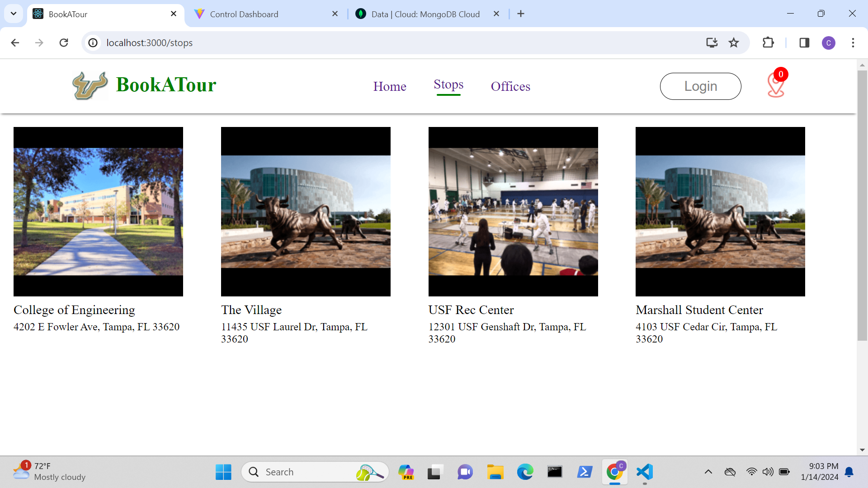
Task: Expand the tab search dropdown arrow
Action: coord(14,14)
